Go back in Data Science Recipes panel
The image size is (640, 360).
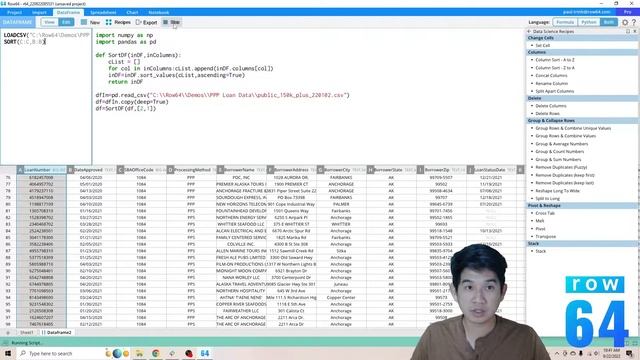(x=529, y=31)
